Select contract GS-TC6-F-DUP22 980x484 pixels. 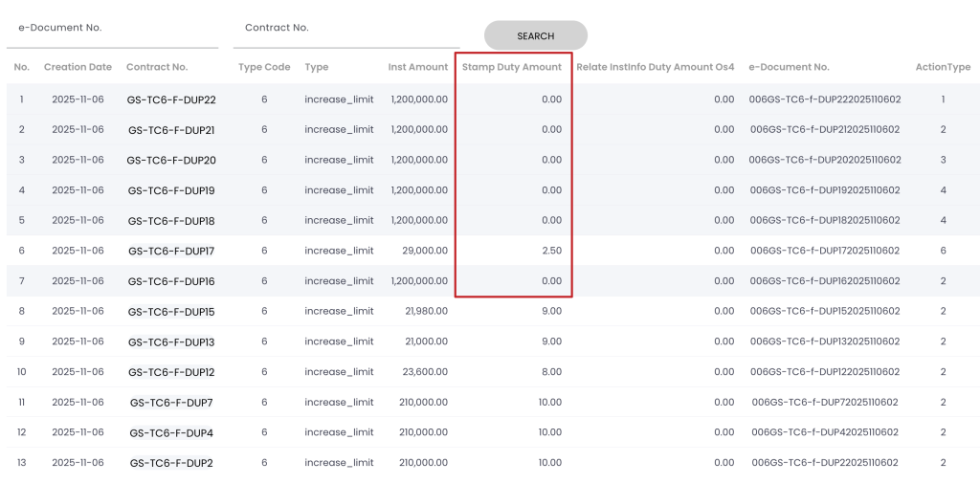(171, 99)
